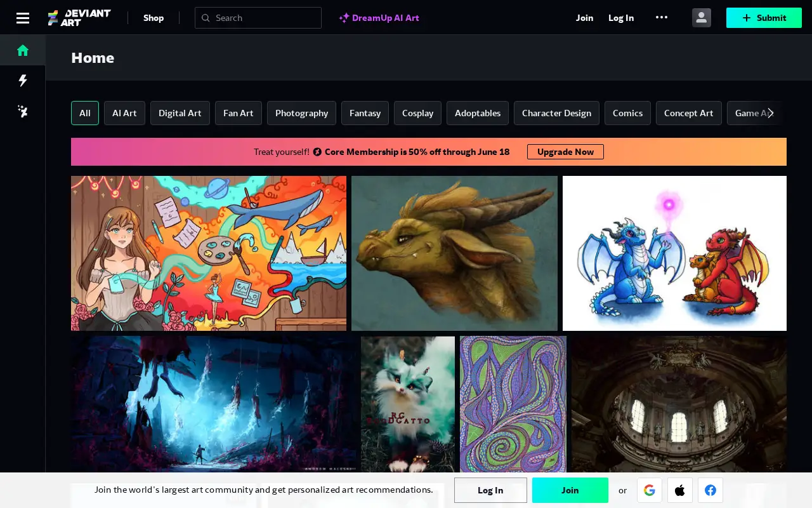The width and height of the screenshot is (812, 508).
Task: Select the Fan Art category tab
Action: pyautogui.click(x=239, y=113)
